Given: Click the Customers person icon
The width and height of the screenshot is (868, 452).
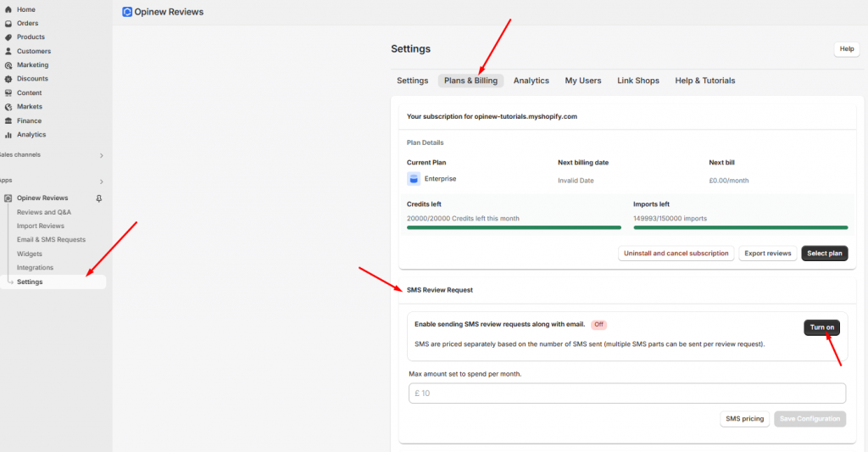Looking at the screenshot, I should (x=8, y=51).
